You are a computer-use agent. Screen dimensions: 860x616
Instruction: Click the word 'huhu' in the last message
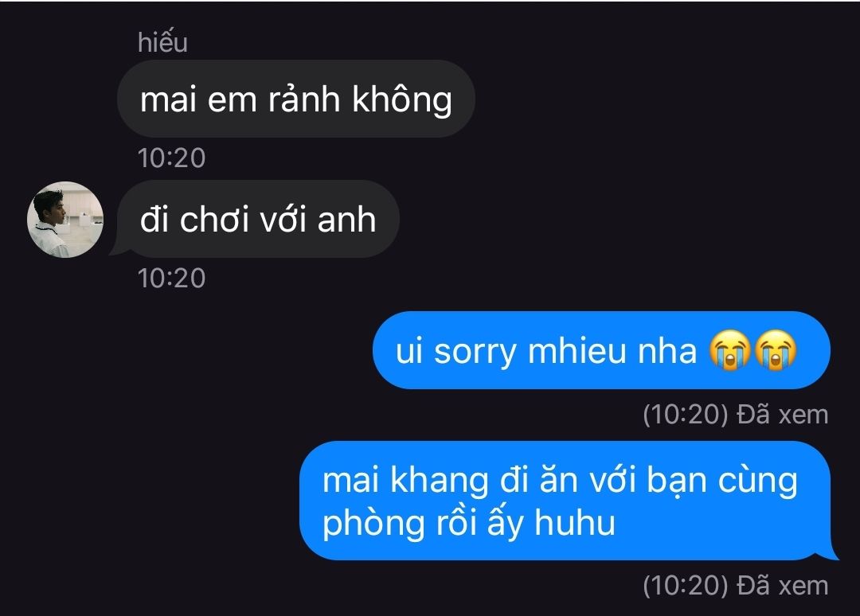click(574, 522)
